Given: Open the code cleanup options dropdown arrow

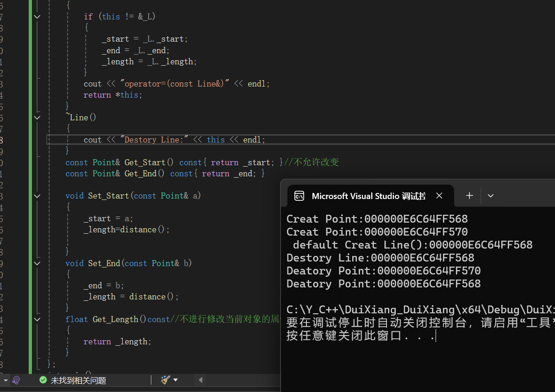Looking at the screenshot, I should [x=176, y=380].
